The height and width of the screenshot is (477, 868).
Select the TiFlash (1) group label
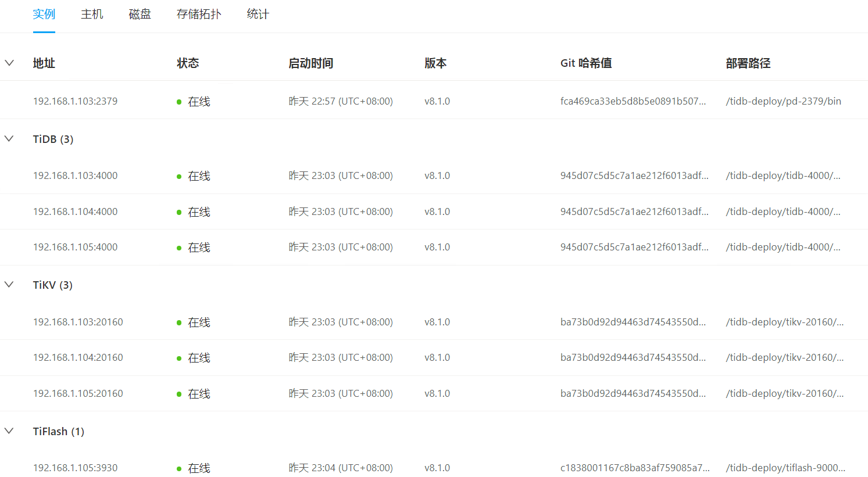click(59, 432)
